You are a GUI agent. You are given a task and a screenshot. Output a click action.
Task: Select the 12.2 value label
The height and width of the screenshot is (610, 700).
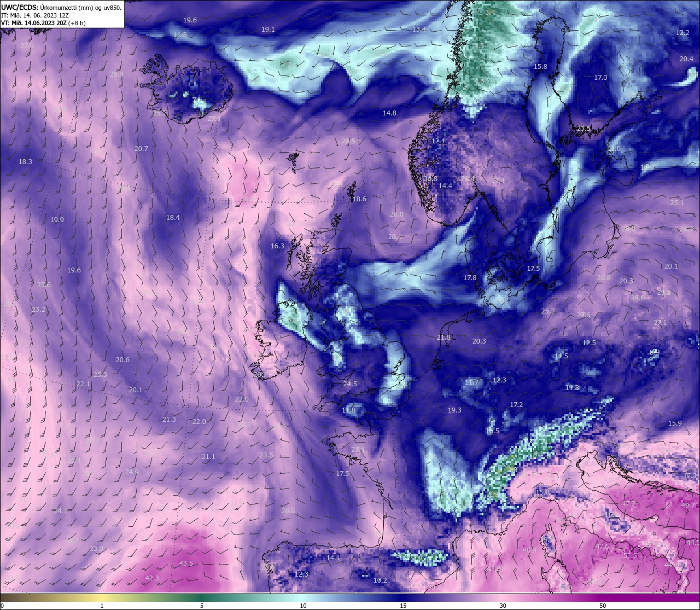pos(682,33)
